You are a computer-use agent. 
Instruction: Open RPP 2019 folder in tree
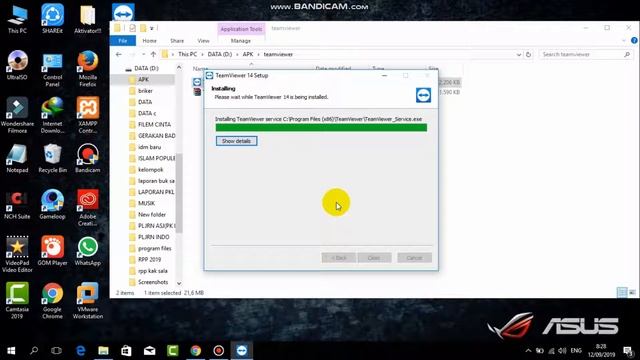coord(149,260)
